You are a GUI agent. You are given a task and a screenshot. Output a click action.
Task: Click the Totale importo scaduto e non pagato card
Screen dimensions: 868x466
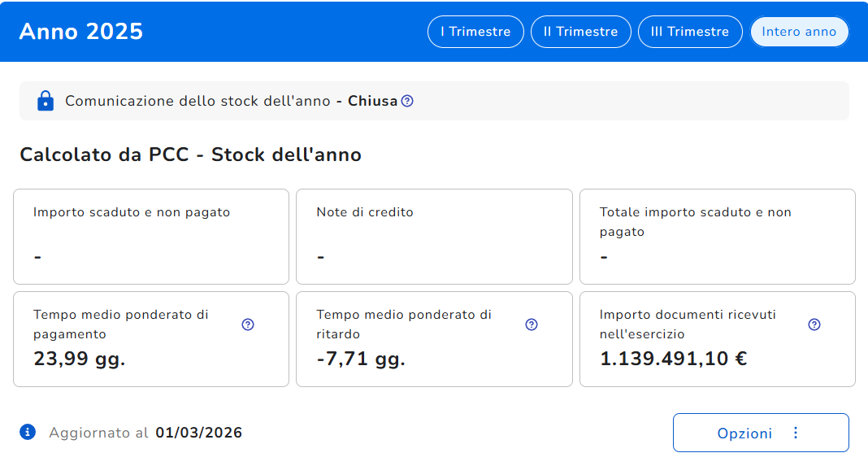pos(717,236)
